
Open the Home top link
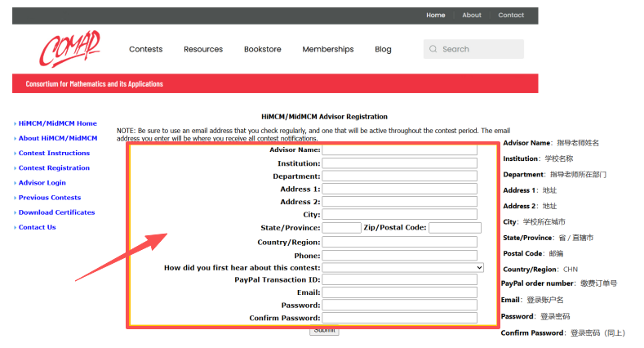pyautogui.click(x=435, y=16)
